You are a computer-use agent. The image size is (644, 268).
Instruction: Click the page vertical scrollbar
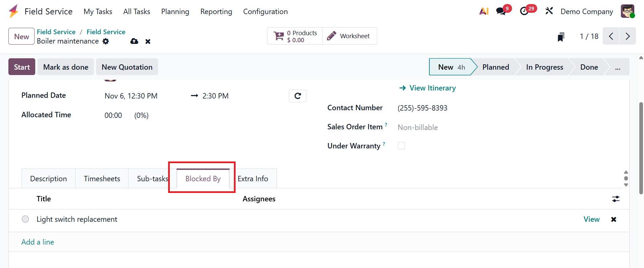coord(641,147)
